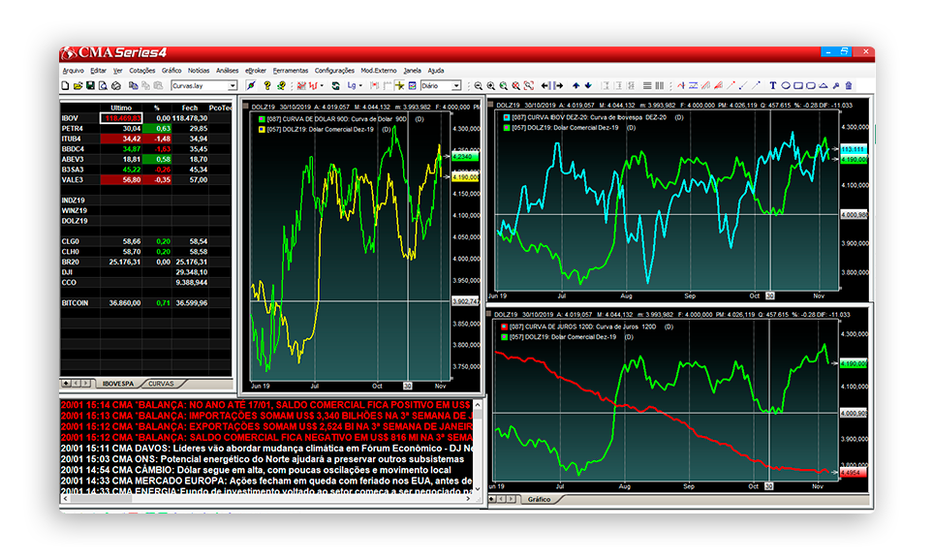934x560 pixels.
Task: Click the news panel vertical scrollbar down arrow
Action: pyautogui.click(x=478, y=489)
